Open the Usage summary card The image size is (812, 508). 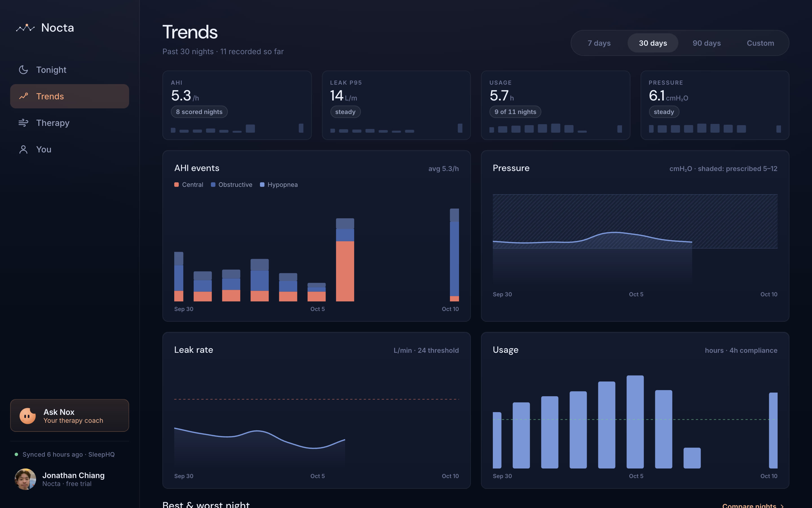point(555,105)
